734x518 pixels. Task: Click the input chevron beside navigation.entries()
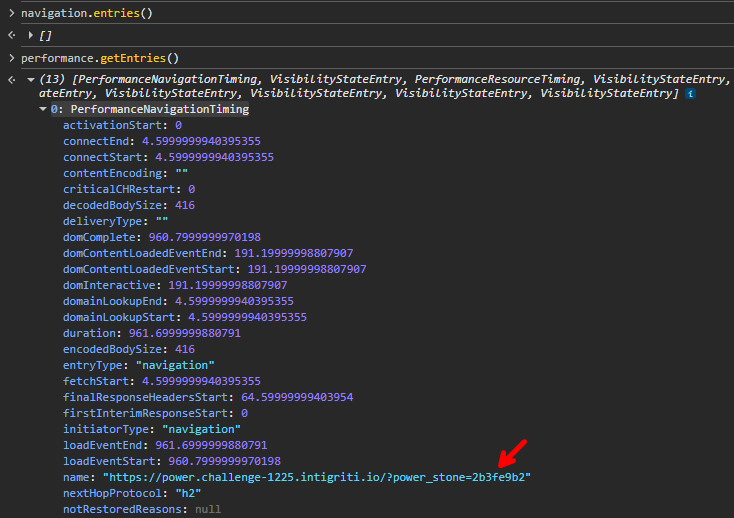point(12,13)
